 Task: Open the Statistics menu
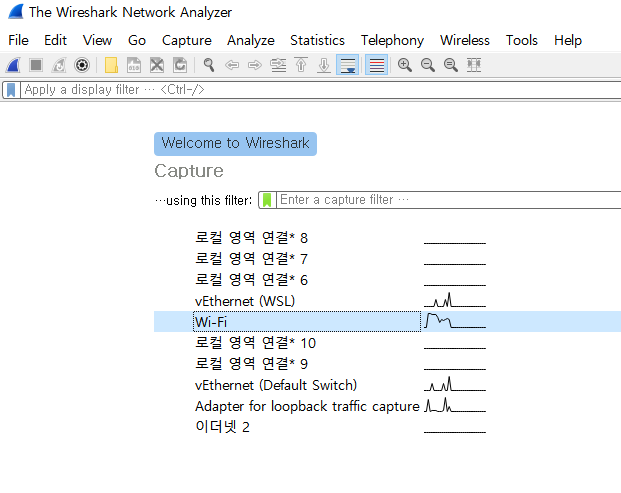click(x=317, y=40)
